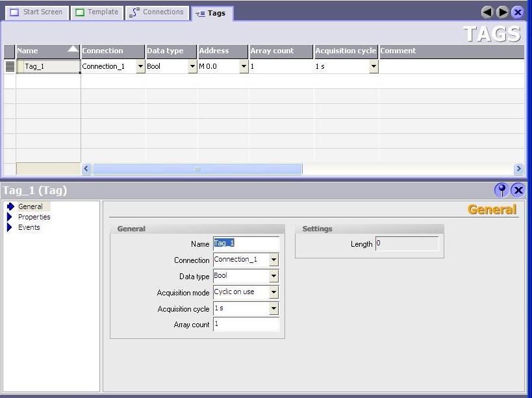Expand Address dropdown for M 0.0
Screen dimensions: 532x398
click(x=244, y=66)
